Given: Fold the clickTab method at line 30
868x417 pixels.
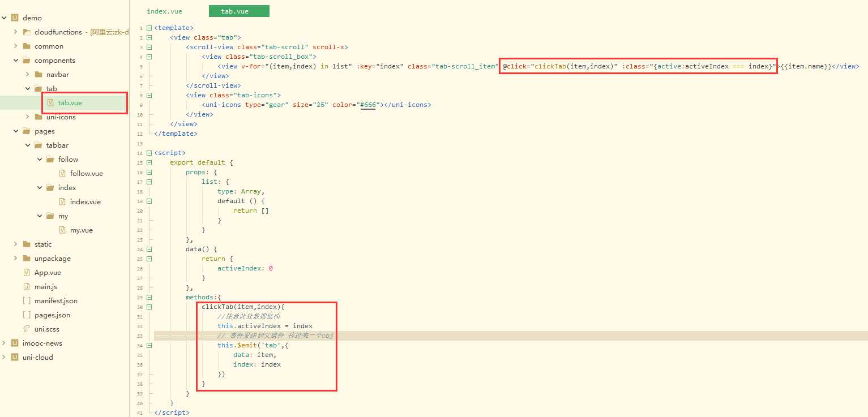Looking at the screenshot, I should pyautogui.click(x=149, y=307).
